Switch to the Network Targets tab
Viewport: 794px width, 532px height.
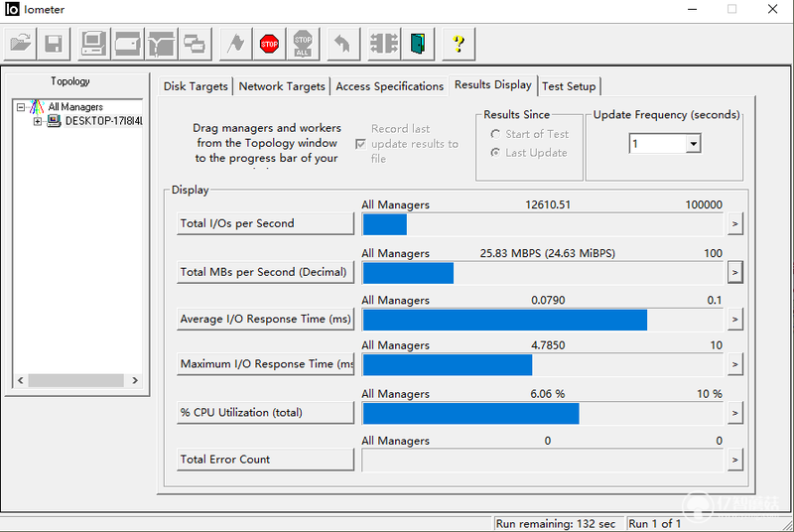point(282,86)
